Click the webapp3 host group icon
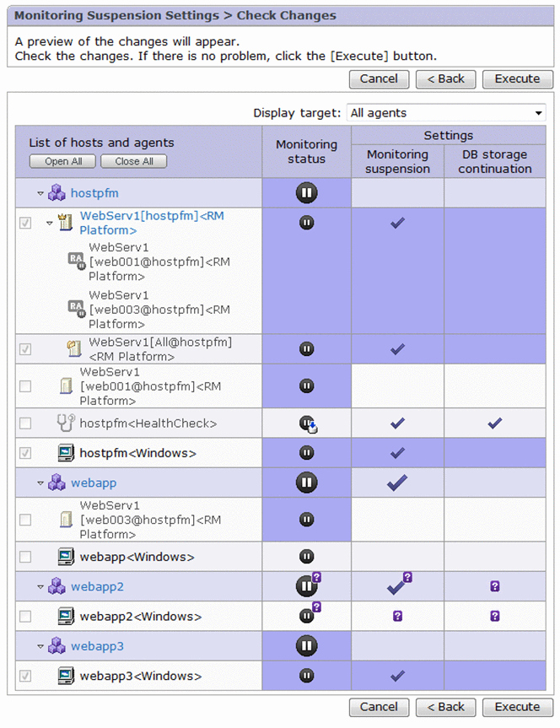Screen dimensions: 560x728 click(x=57, y=646)
